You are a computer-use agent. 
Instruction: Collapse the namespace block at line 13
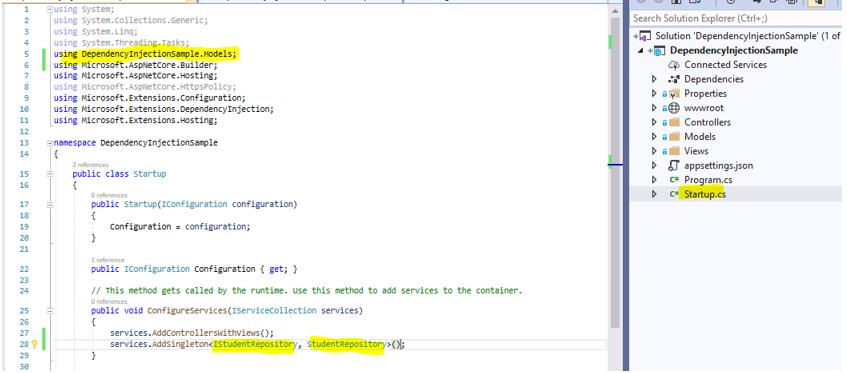(x=50, y=143)
